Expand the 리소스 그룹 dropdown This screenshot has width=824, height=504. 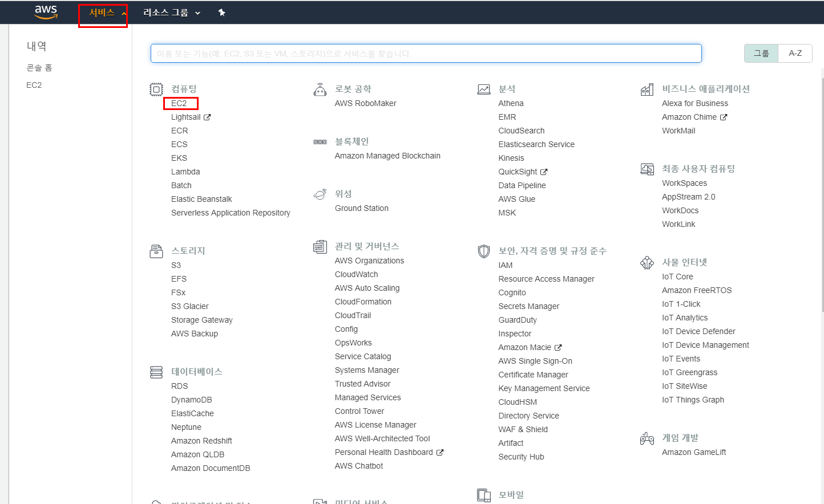[x=171, y=13]
